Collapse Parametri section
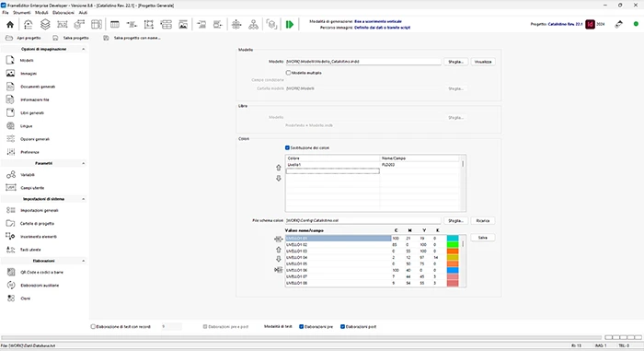This screenshot has height=351, width=644. click(x=84, y=163)
